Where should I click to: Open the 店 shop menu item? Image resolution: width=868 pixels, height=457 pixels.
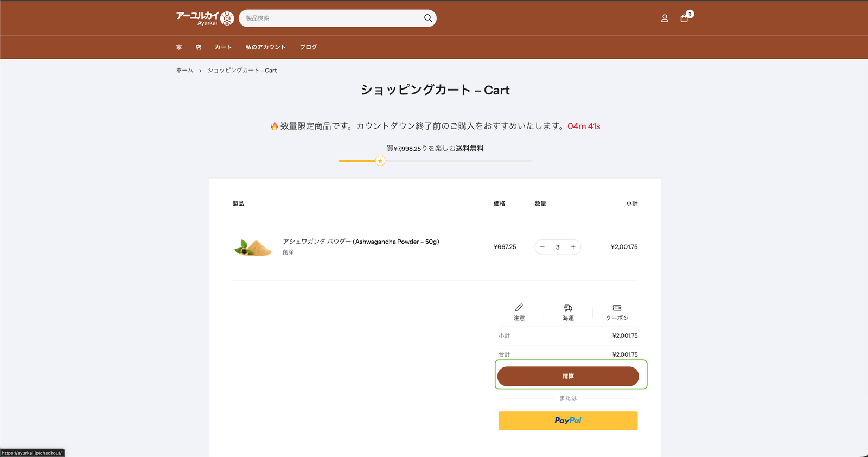(199, 47)
